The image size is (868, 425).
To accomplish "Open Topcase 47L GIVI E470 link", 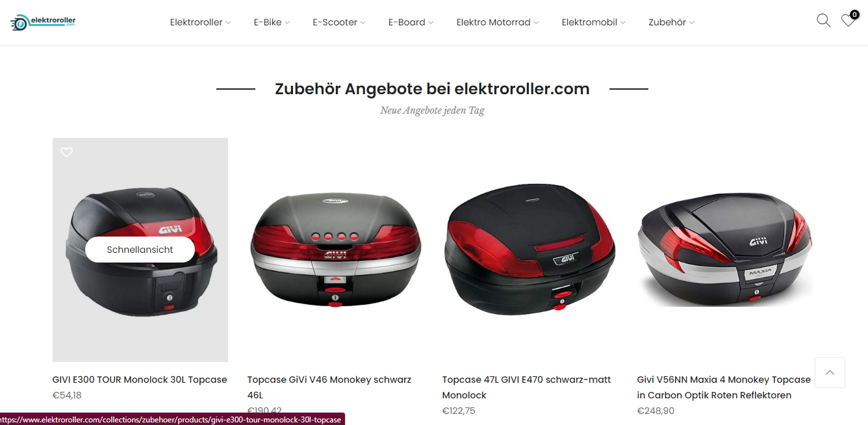I will tap(527, 387).
